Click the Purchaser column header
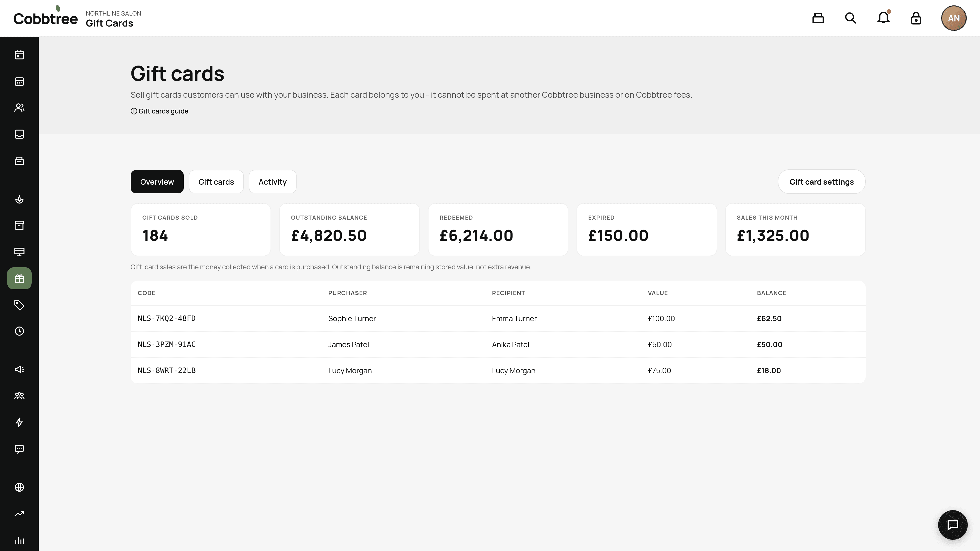The width and height of the screenshot is (980, 551). 347,293
